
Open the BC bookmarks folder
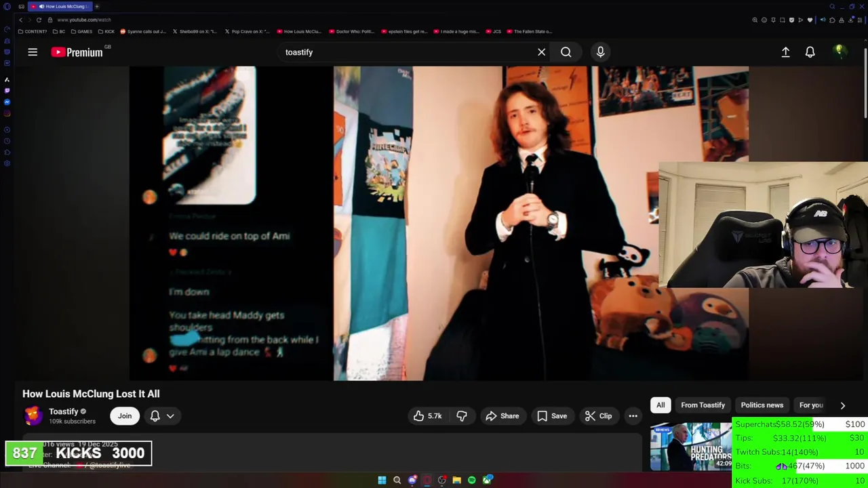[59, 31]
